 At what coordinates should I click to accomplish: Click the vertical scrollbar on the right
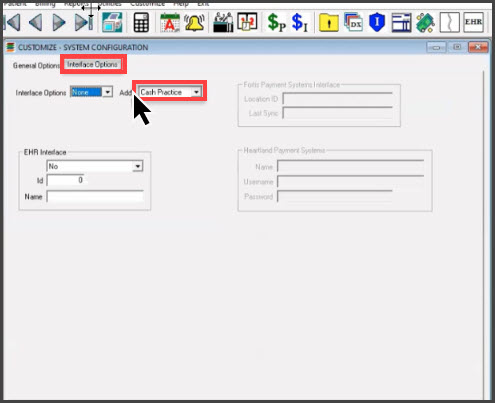[x=483, y=233]
